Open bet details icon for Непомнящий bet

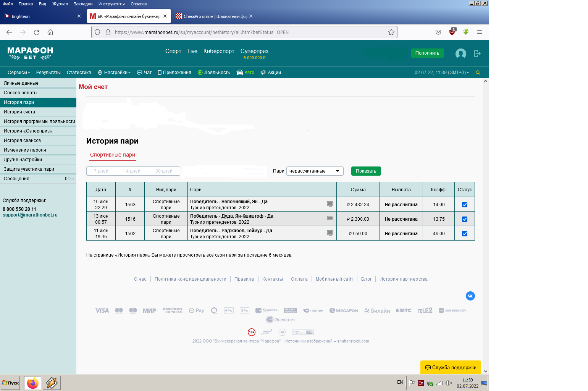click(x=330, y=204)
